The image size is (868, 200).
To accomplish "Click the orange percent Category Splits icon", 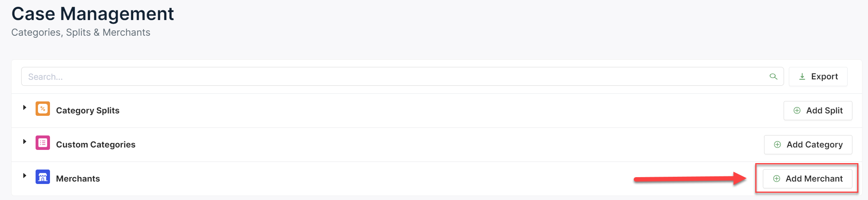I will point(43,109).
